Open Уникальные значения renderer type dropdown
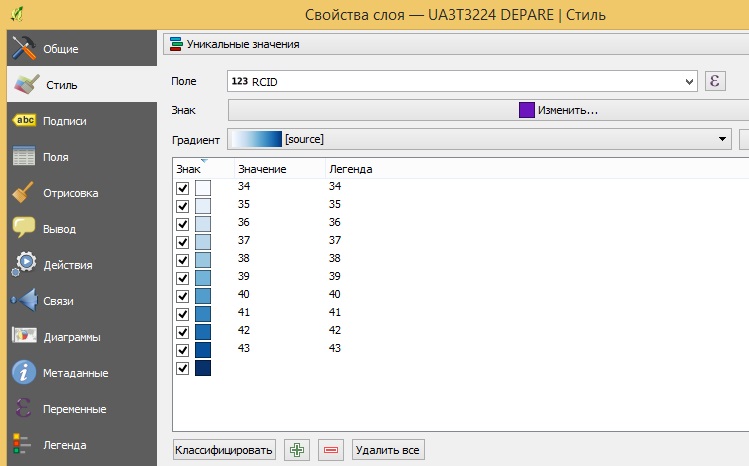Screen dimensions: 749x466 [235, 44]
